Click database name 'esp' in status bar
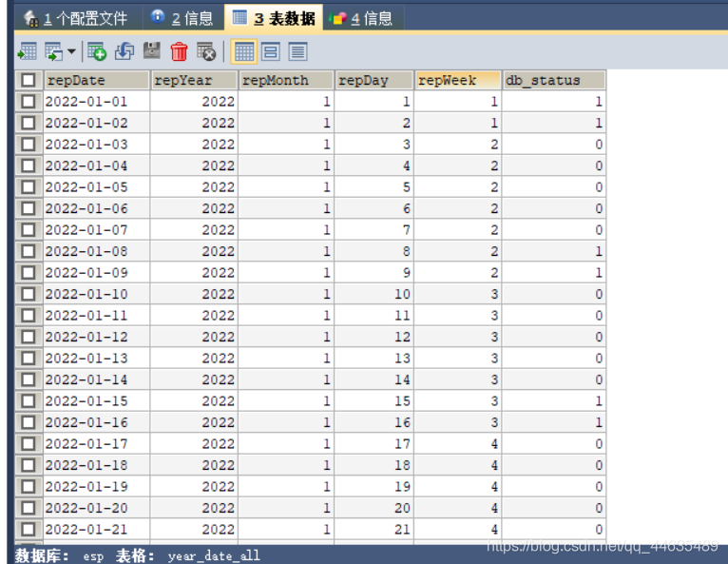The height and width of the screenshot is (564, 728). 93,556
